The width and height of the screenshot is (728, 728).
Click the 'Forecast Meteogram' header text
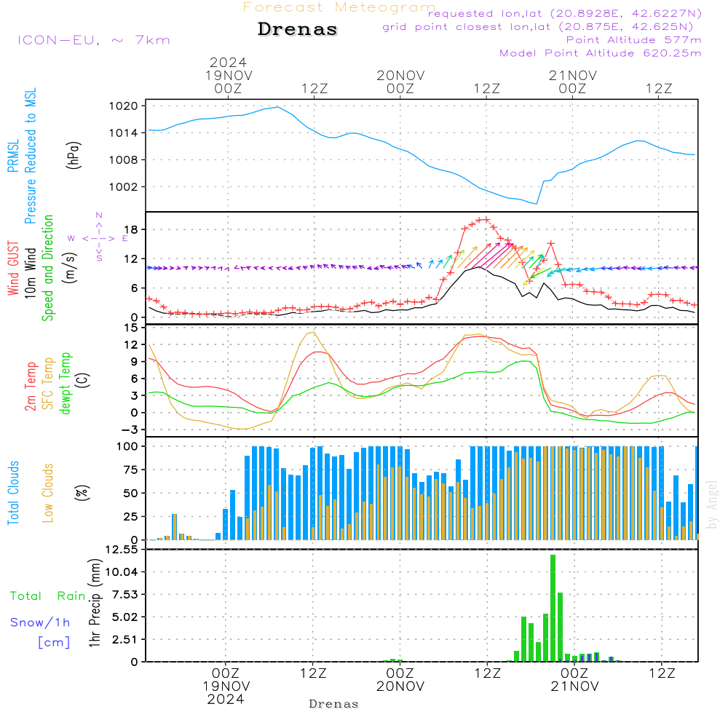click(x=339, y=7)
